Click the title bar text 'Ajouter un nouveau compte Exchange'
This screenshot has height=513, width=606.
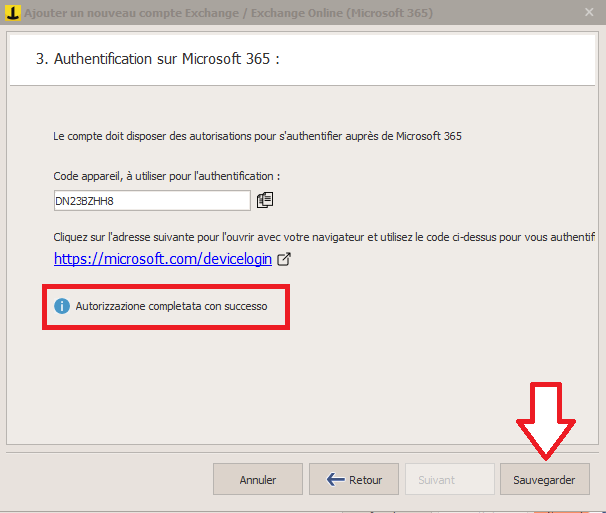pyautogui.click(x=132, y=13)
